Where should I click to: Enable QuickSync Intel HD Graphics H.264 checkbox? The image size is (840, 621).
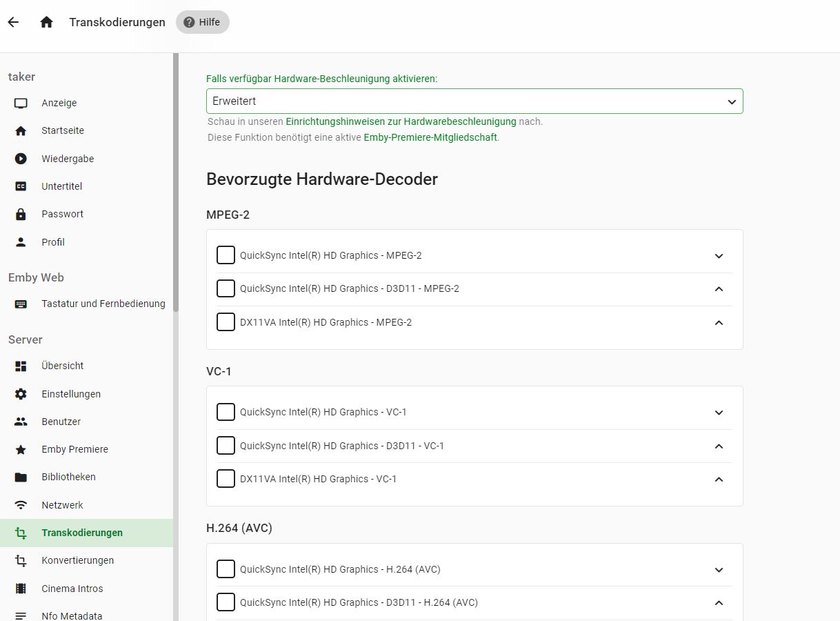tap(226, 569)
